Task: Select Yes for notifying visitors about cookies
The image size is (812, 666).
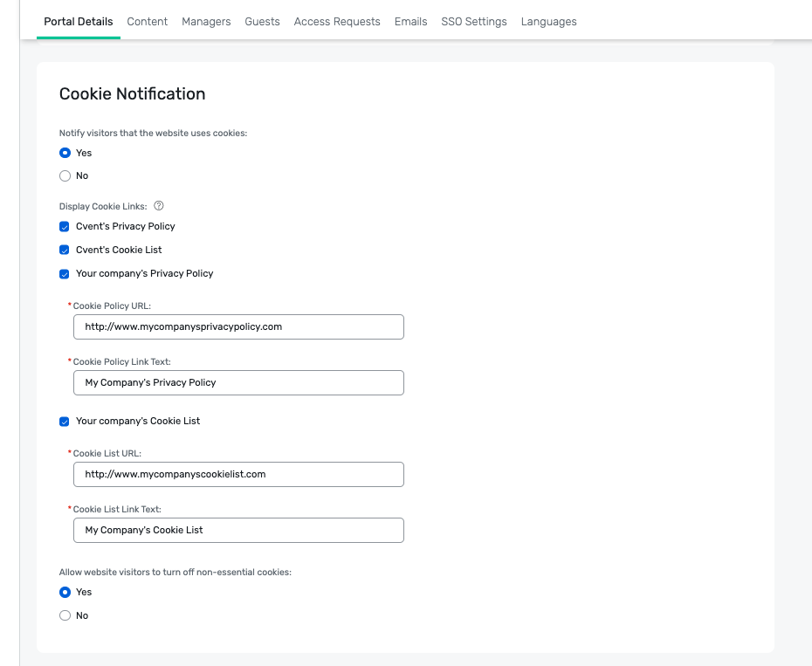Action: coord(65,153)
